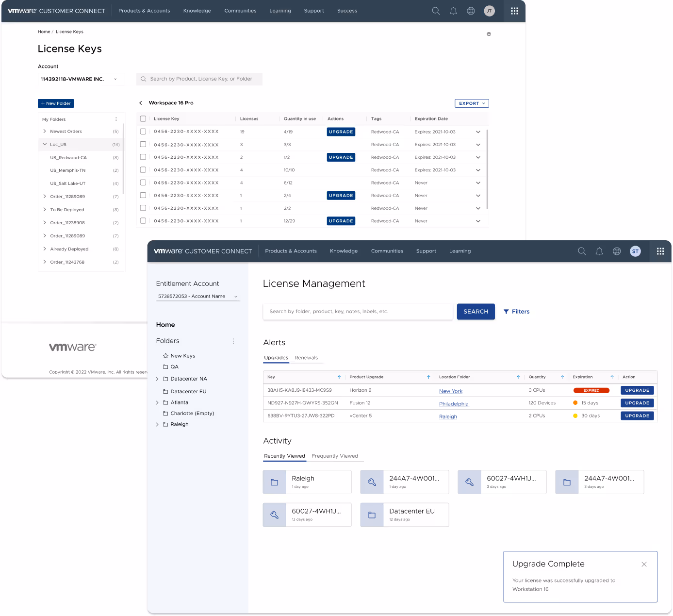Open the ST user avatar menu
This screenshot has height=616, width=673.
coord(635,251)
